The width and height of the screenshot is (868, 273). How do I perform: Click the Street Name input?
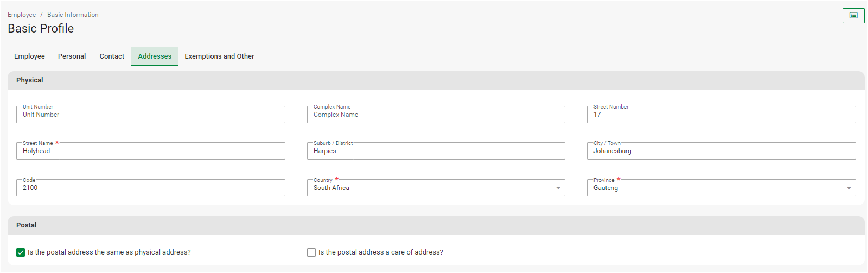point(150,151)
